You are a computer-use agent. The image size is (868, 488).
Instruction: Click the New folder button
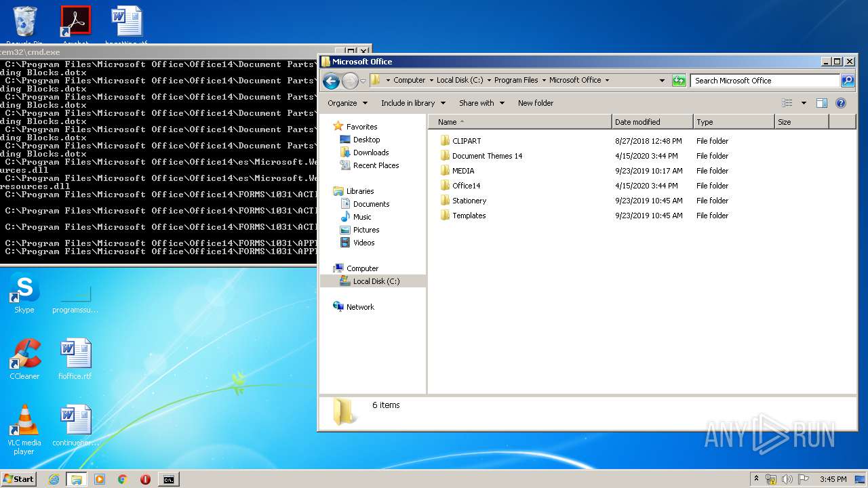pyautogui.click(x=536, y=103)
